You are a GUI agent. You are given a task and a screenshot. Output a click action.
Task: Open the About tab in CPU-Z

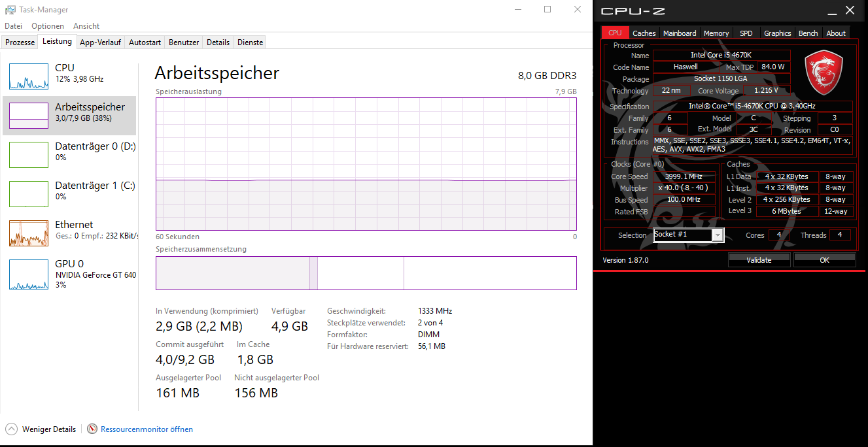836,33
